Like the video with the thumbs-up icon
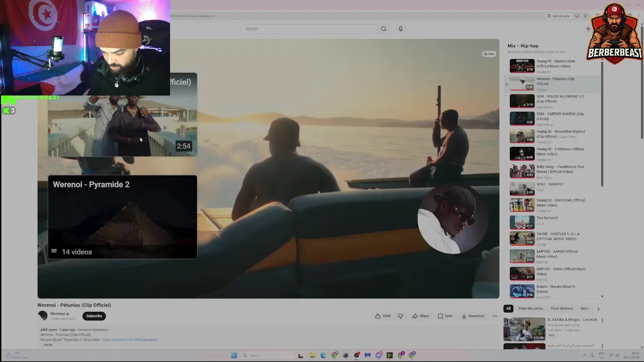This screenshot has height=362, width=644. 377,316
